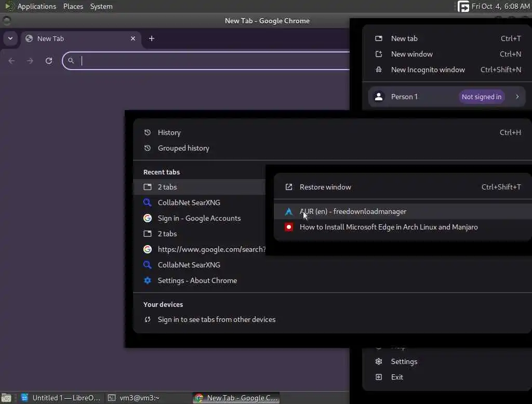Reload the current page
The image size is (532, 404).
[49, 61]
